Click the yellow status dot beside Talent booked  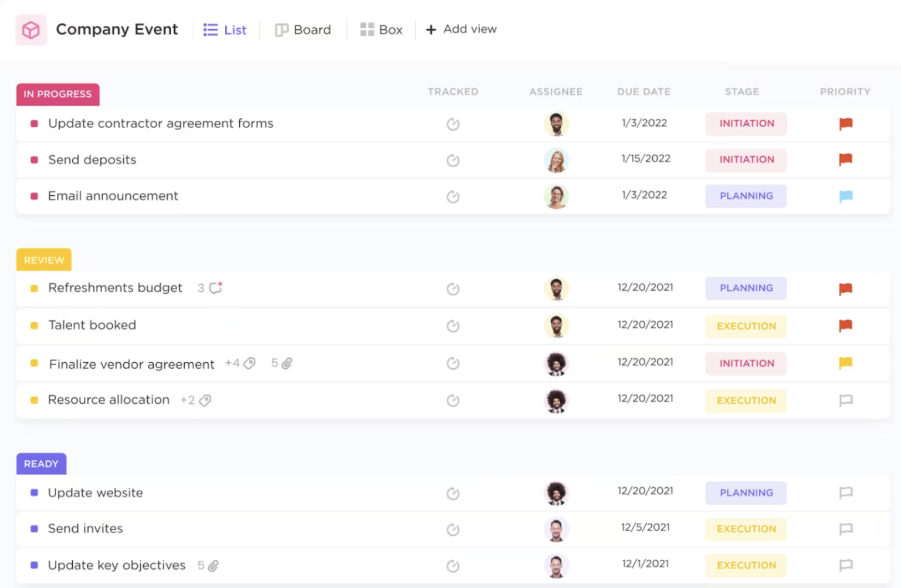[34, 325]
